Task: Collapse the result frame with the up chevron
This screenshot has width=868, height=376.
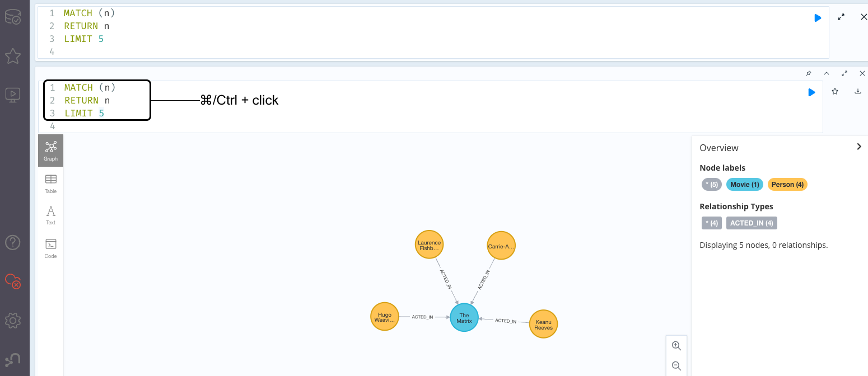Action: 826,73
